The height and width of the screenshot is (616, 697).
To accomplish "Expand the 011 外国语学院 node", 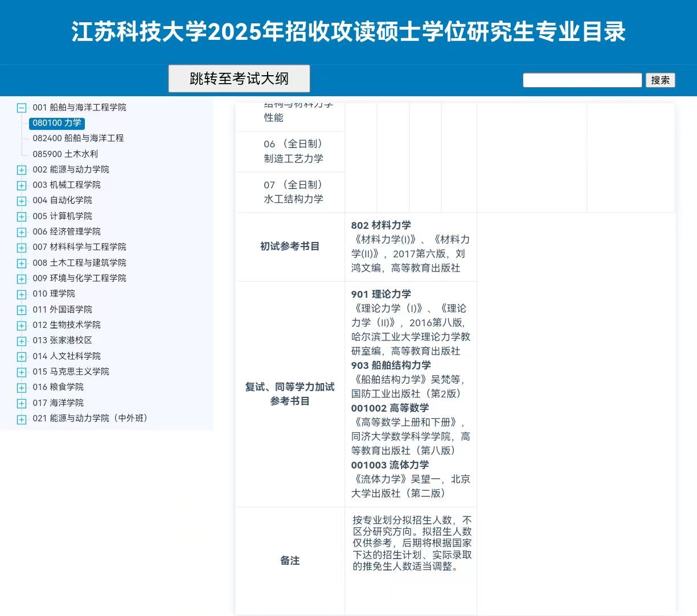I will [22, 310].
